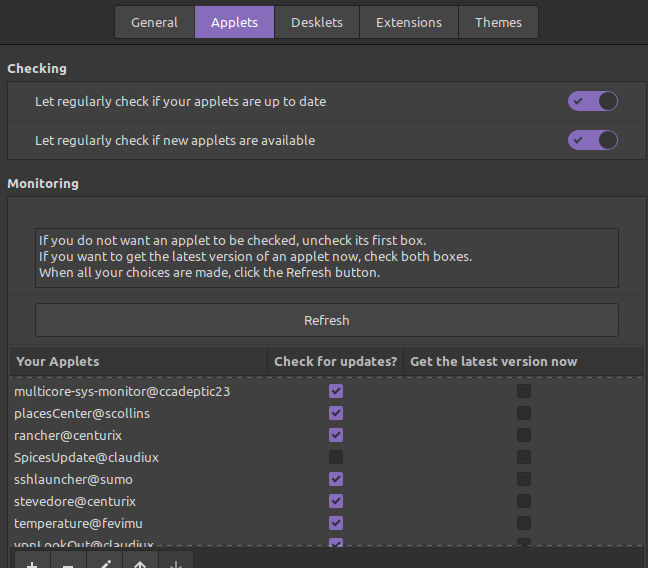The width and height of the screenshot is (648, 568).
Task: Uncheck update checking for temperature@fevimu
Action: pyautogui.click(x=336, y=523)
